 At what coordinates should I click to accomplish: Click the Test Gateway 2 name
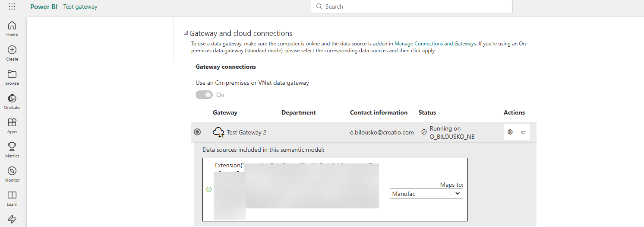(x=246, y=132)
